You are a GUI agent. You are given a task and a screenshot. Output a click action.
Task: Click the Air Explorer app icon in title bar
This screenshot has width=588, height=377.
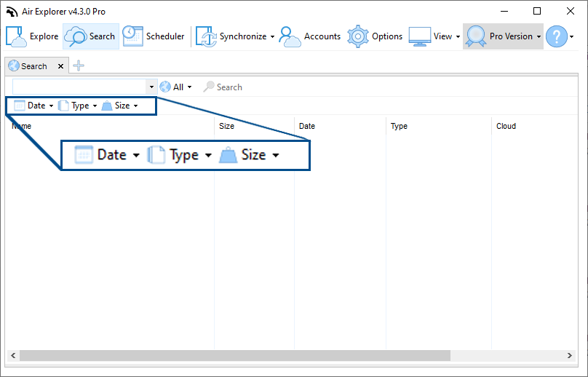point(12,12)
